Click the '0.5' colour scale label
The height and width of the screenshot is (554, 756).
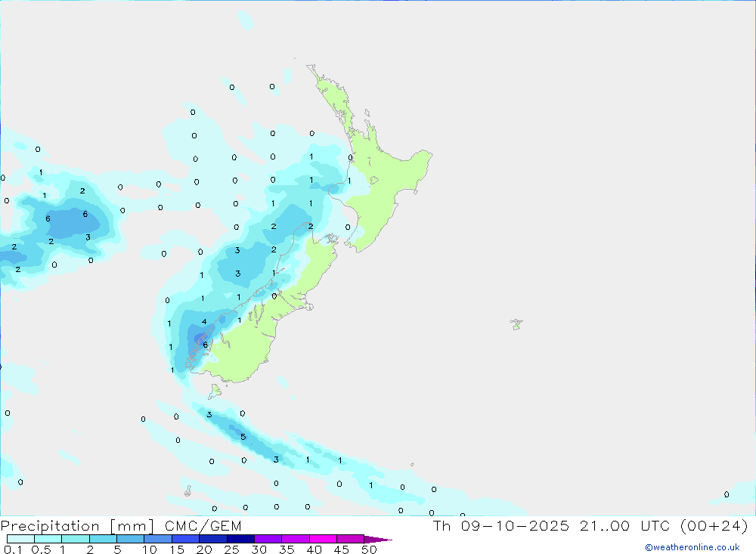point(41,549)
